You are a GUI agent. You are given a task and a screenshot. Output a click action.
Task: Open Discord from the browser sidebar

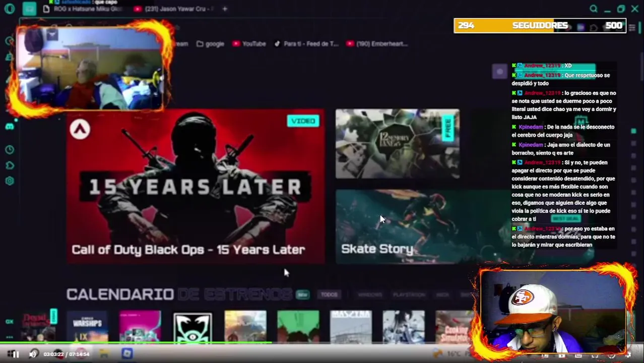pos(9,126)
